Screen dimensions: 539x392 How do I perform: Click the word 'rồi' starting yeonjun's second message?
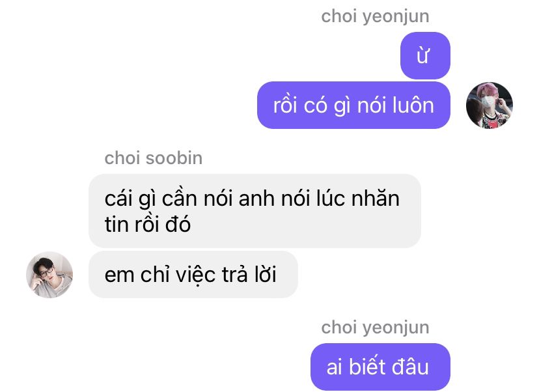click(285, 105)
